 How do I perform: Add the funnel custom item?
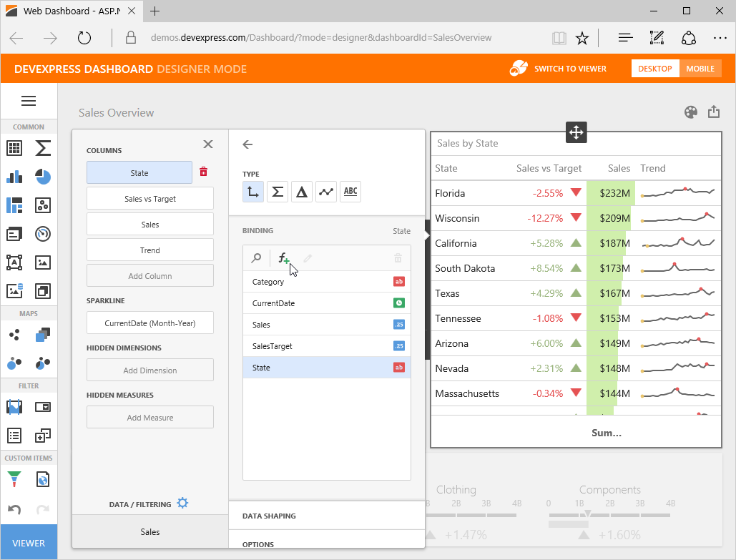click(x=14, y=478)
